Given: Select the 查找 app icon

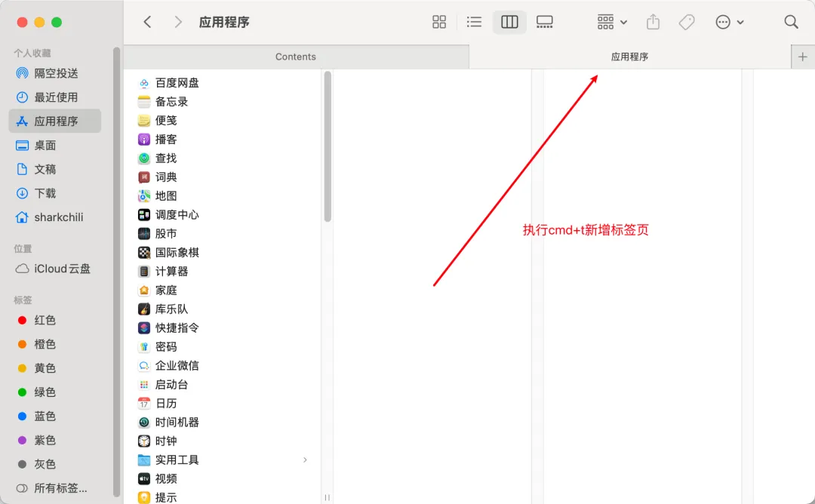Looking at the screenshot, I should (144, 158).
